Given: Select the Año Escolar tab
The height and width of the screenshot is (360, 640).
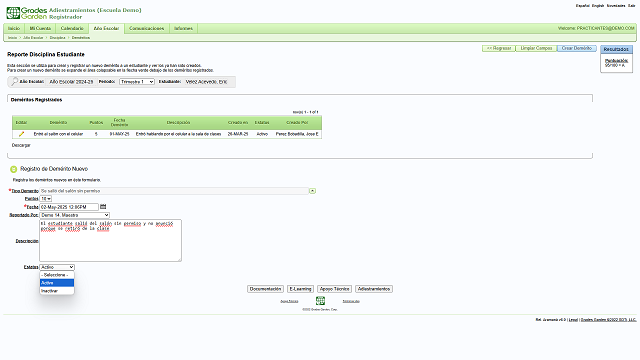Looking at the screenshot, I should pyautogui.click(x=106, y=28).
